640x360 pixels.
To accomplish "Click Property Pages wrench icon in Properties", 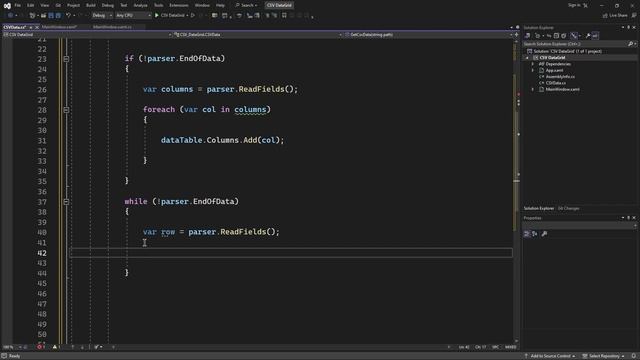I will click(544, 234).
